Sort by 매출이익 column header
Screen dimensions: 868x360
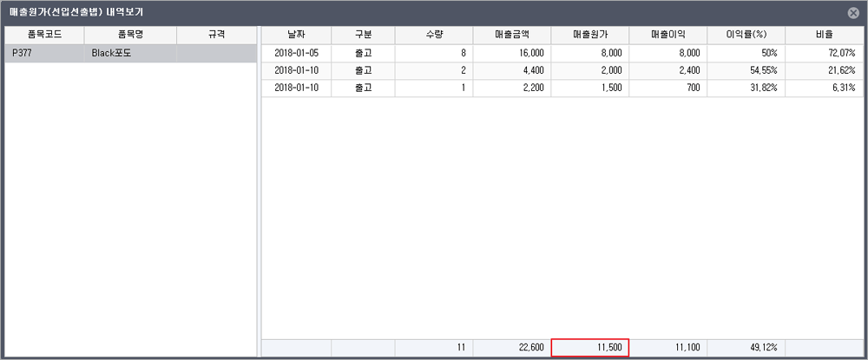click(x=667, y=35)
